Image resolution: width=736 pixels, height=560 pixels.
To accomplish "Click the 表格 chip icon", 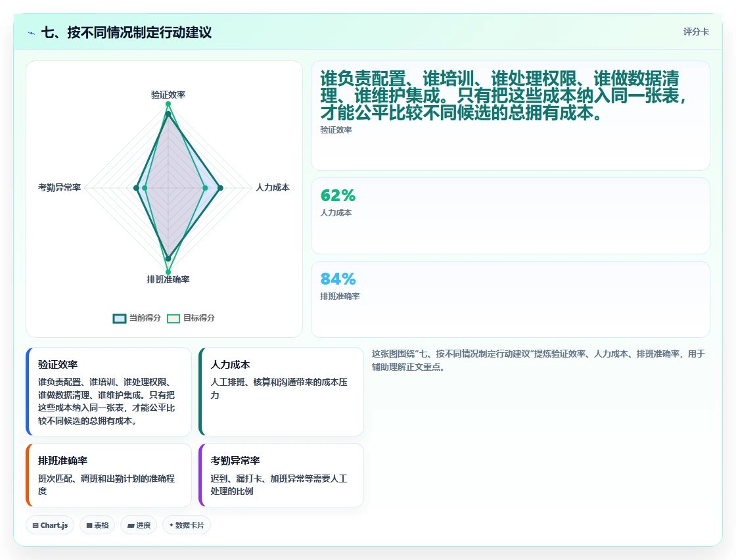I will (89, 525).
